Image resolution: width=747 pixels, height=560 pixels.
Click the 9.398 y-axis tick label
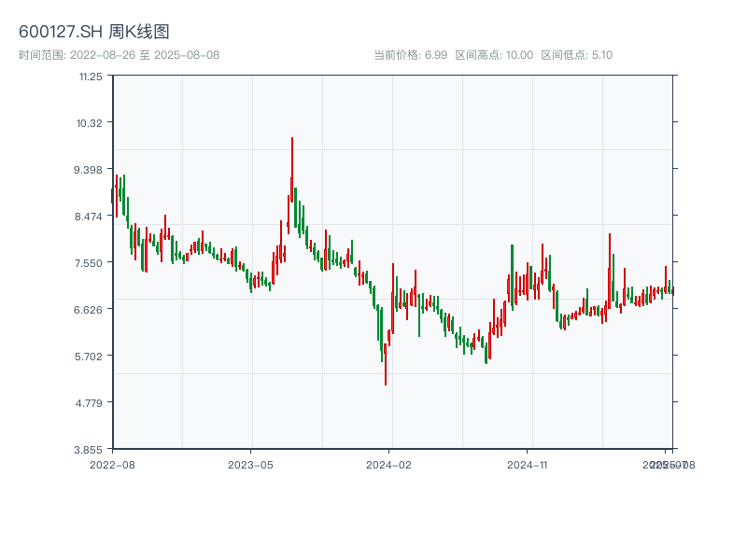pyautogui.click(x=90, y=170)
